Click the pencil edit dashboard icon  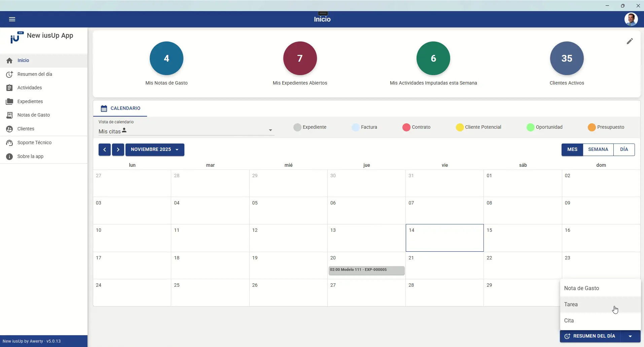[x=630, y=41]
